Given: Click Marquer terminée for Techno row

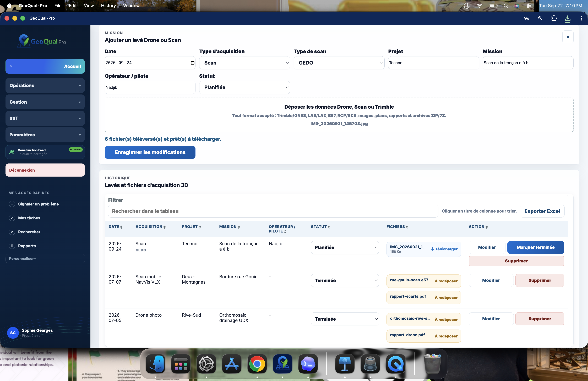Looking at the screenshot, I should tap(536, 247).
